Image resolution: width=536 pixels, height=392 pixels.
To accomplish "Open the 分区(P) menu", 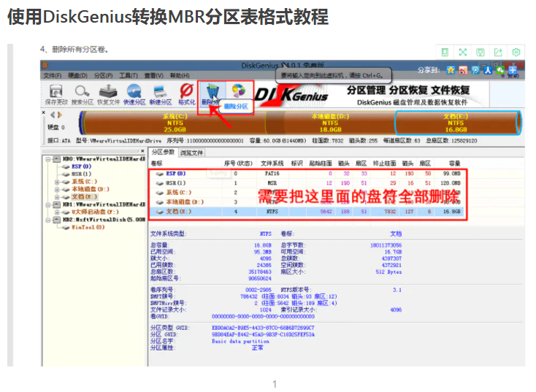I will tap(103, 75).
